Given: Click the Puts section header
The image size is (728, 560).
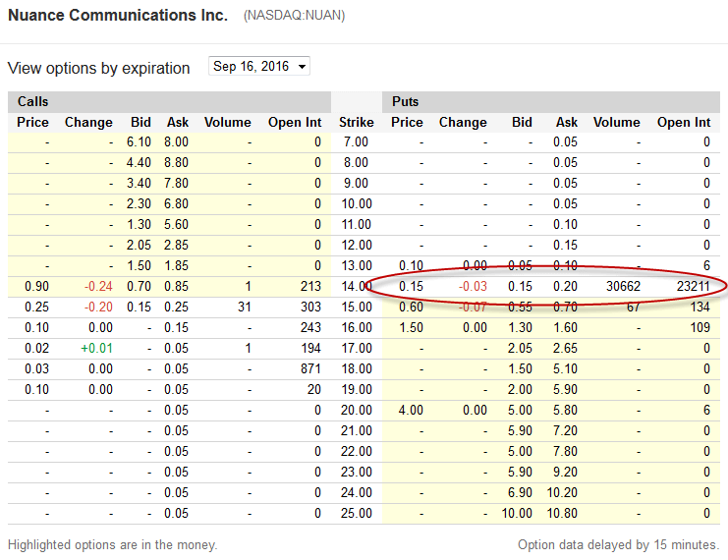Looking at the screenshot, I should (x=406, y=102).
